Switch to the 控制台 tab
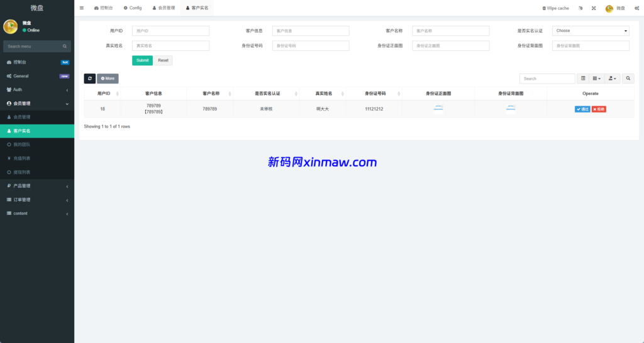 pyautogui.click(x=104, y=8)
